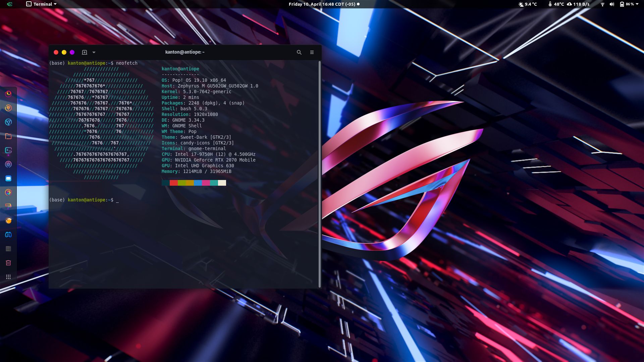Click the terminal prompt after kanton@antiope
Screen dimensions: 644x362
click(x=117, y=200)
